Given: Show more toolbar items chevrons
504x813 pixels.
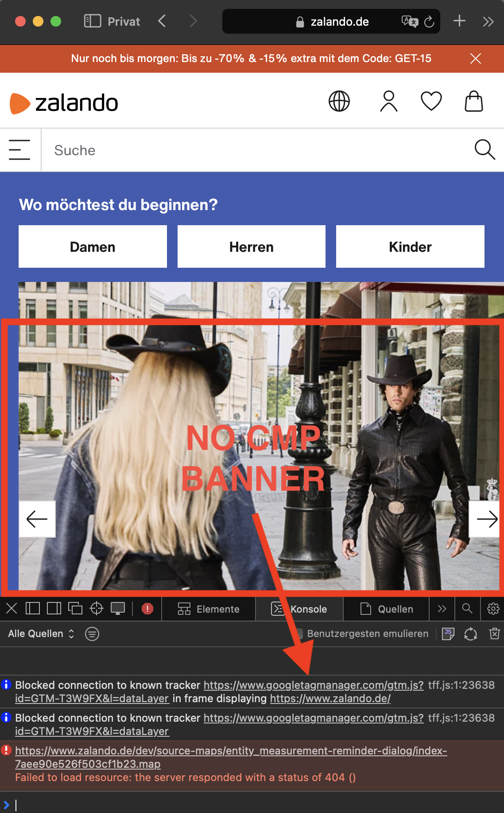Looking at the screenshot, I should (488, 21).
